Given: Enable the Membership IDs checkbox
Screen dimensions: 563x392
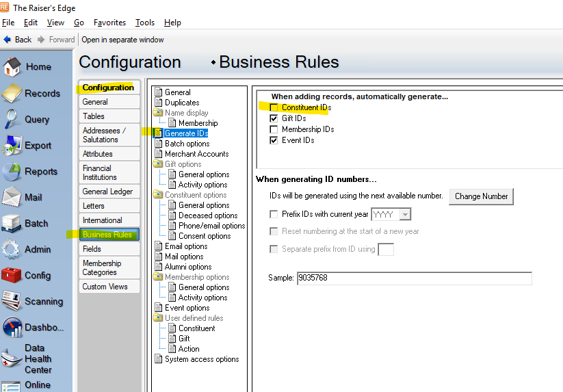Looking at the screenshot, I should pos(274,129).
